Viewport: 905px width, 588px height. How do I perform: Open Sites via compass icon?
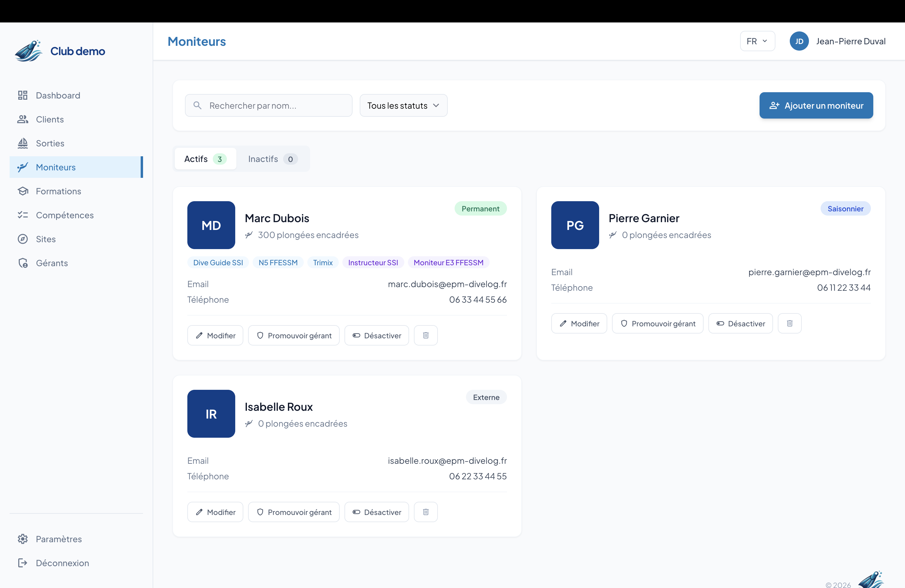click(23, 239)
